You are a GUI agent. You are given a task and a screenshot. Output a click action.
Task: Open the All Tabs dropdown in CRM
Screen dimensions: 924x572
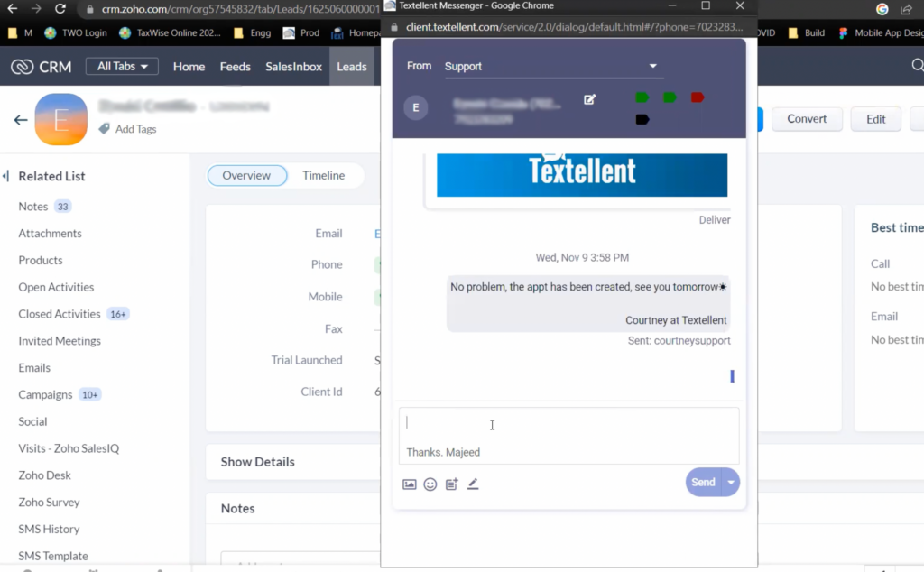click(122, 66)
